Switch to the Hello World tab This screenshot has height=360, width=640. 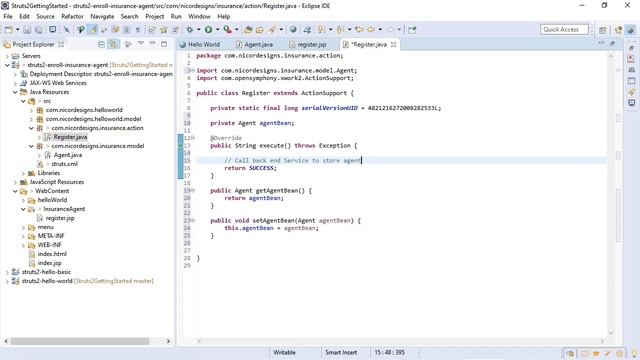pos(200,44)
